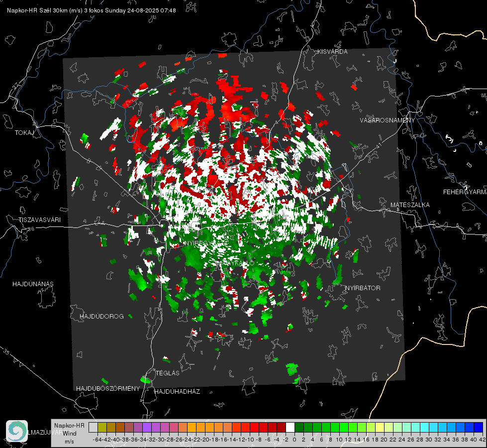Click the Napkor-HR Wind m/s legend title

coord(69,434)
